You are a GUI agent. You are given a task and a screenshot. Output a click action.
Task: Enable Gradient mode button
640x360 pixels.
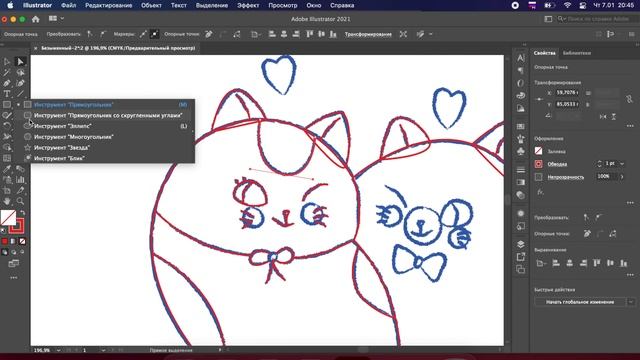13,241
